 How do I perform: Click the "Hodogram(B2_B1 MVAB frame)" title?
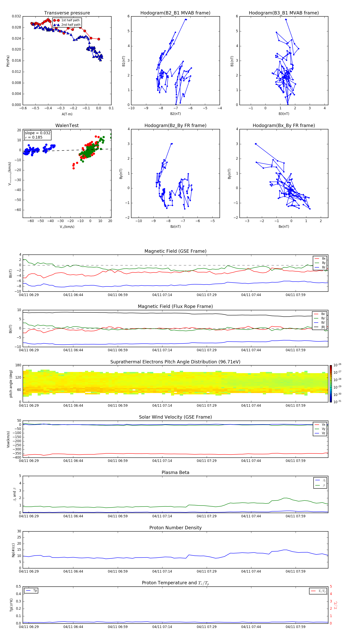click(175, 13)
